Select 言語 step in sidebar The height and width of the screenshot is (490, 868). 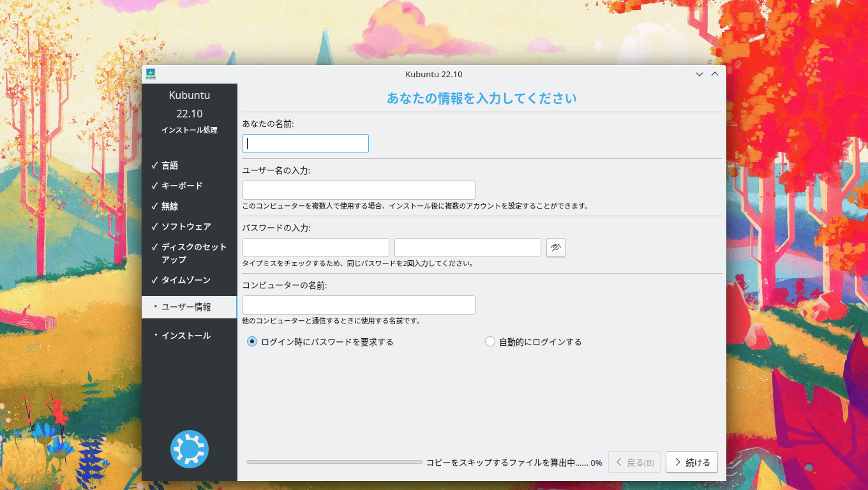coord(170,165)
